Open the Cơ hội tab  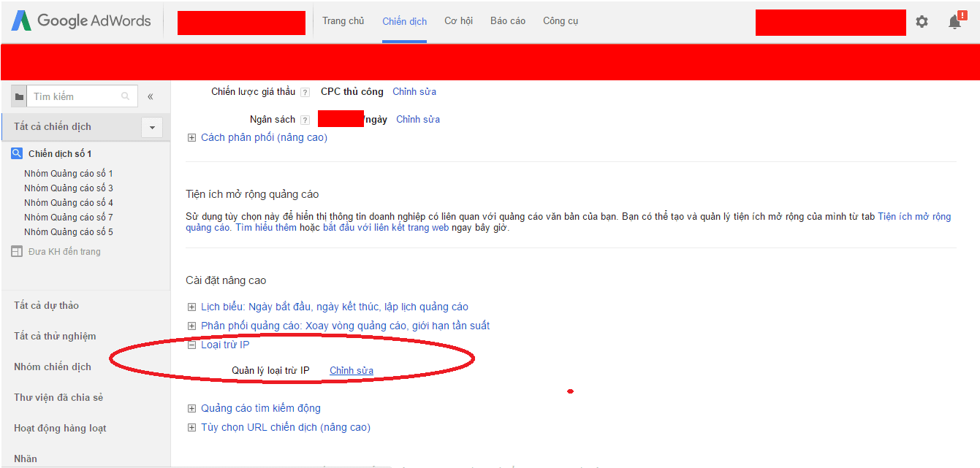pos(459,21)
